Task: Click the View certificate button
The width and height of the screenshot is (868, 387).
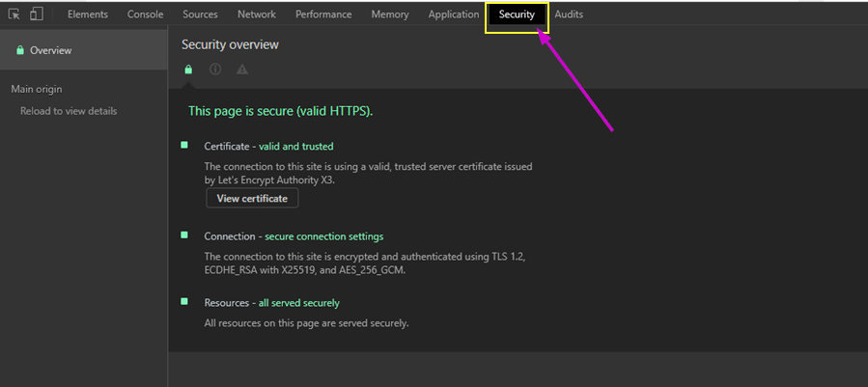Action: [x=252, y=198]
